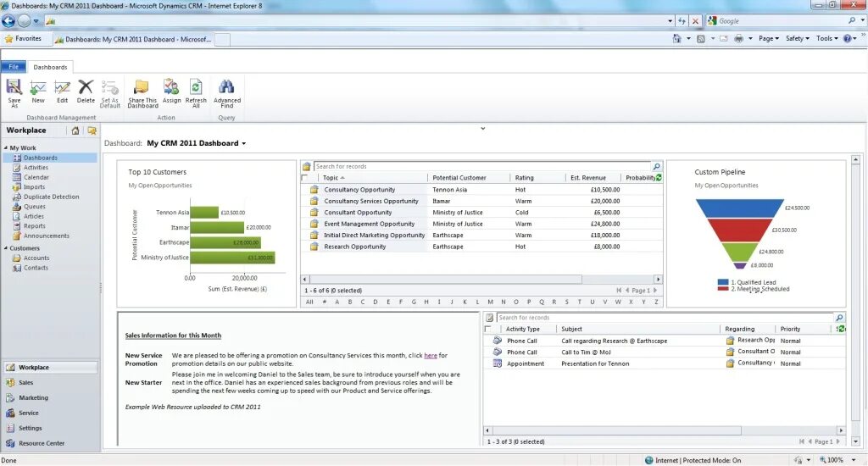
Task: Open the File tab
Action: tap(14, 66)
